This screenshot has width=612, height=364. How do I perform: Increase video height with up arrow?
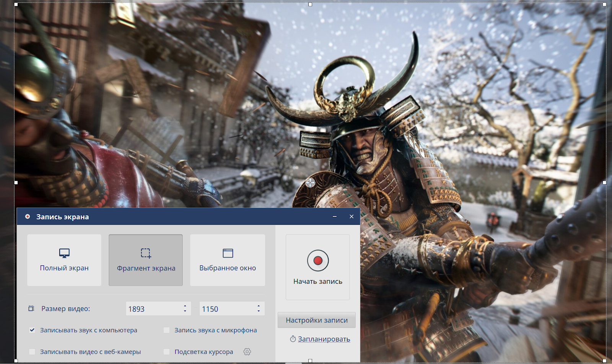[259, 306]
